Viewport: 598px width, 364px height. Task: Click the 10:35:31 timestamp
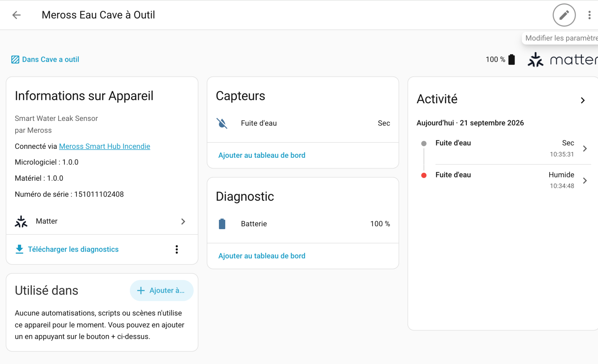562,154
